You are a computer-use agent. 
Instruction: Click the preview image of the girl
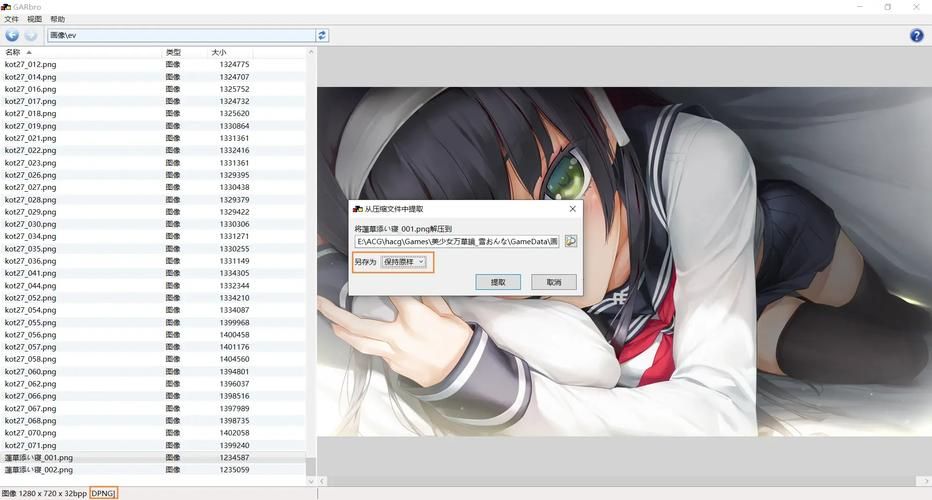(x=624, y=262)
